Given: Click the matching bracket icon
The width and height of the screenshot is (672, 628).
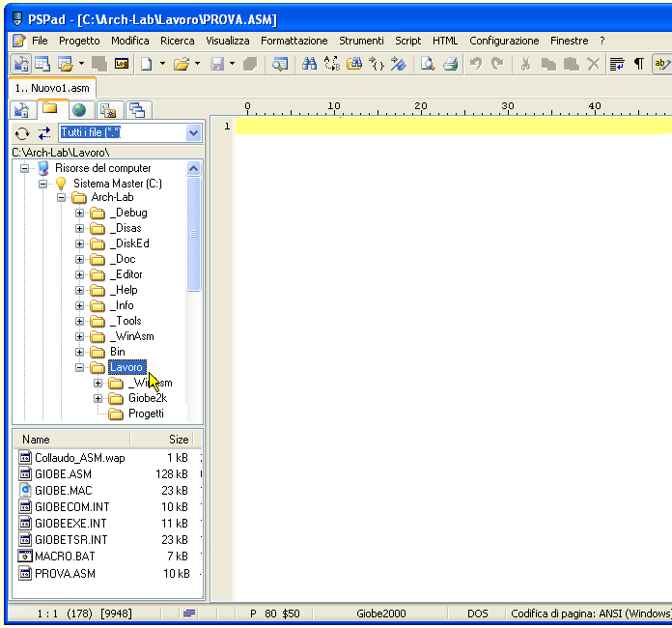Looking at the screenshot, I should [377, 65].
